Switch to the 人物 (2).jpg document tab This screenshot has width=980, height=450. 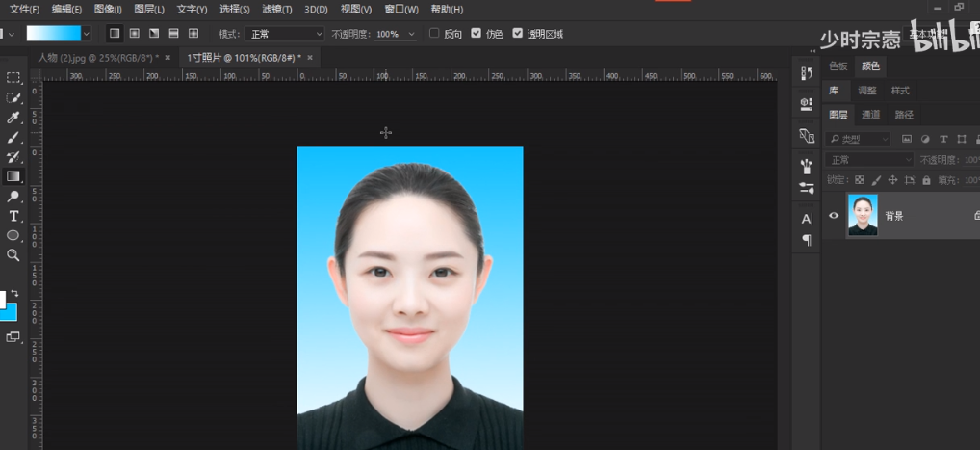click(x=97, y=58)
